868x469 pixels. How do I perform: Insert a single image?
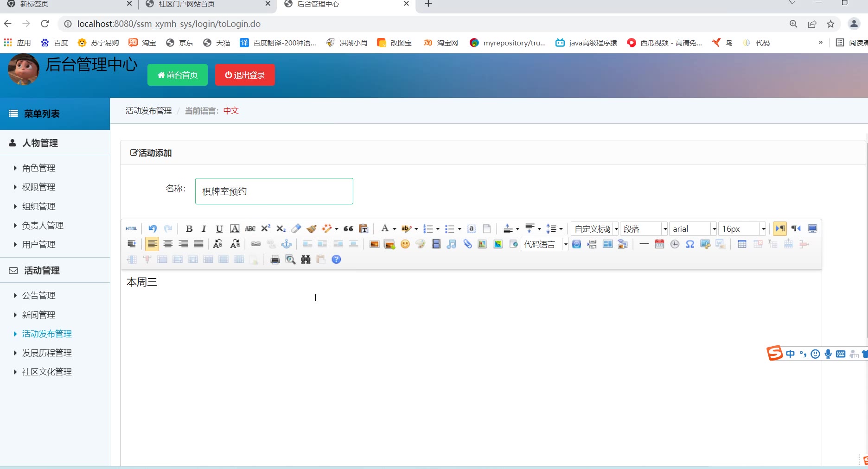374,244
